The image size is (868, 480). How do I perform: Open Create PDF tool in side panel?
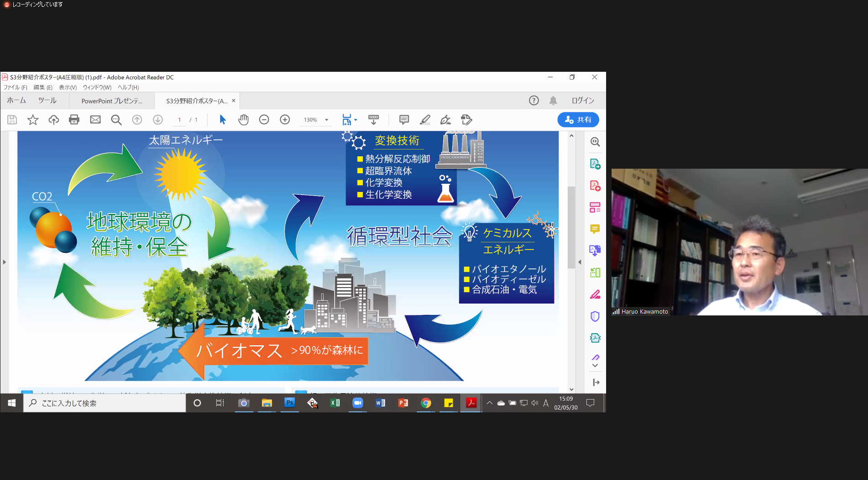[595, 186]
